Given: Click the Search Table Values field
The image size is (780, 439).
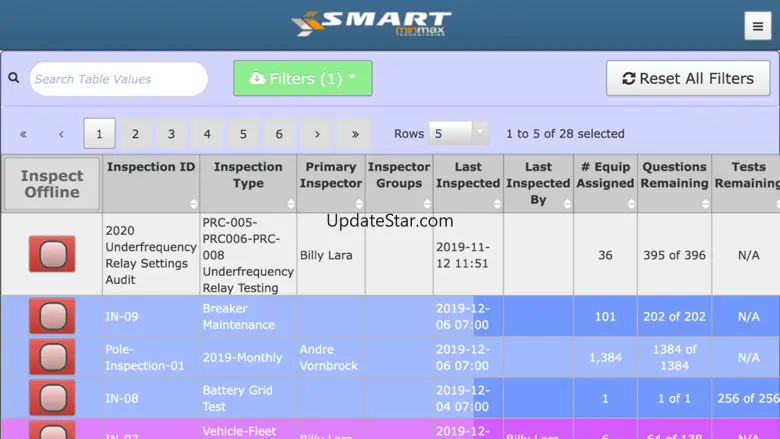Looking at the screenshot, I should point(118,79).
